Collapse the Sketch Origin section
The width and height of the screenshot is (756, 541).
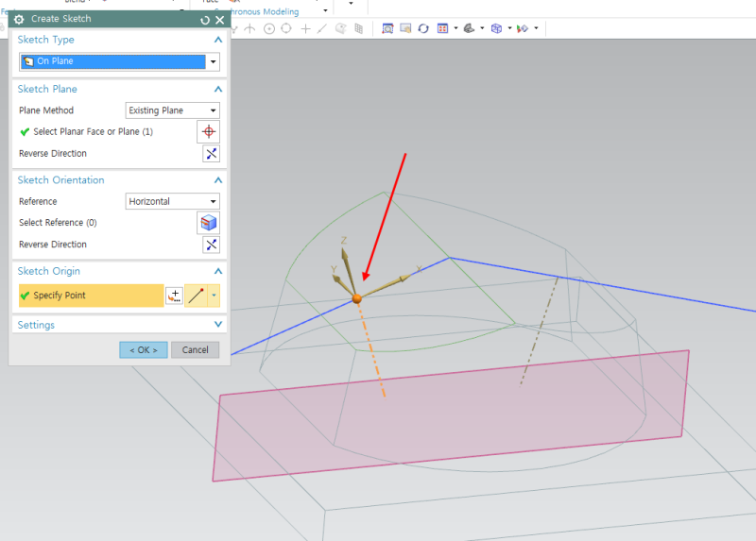(x=218, y=271)
